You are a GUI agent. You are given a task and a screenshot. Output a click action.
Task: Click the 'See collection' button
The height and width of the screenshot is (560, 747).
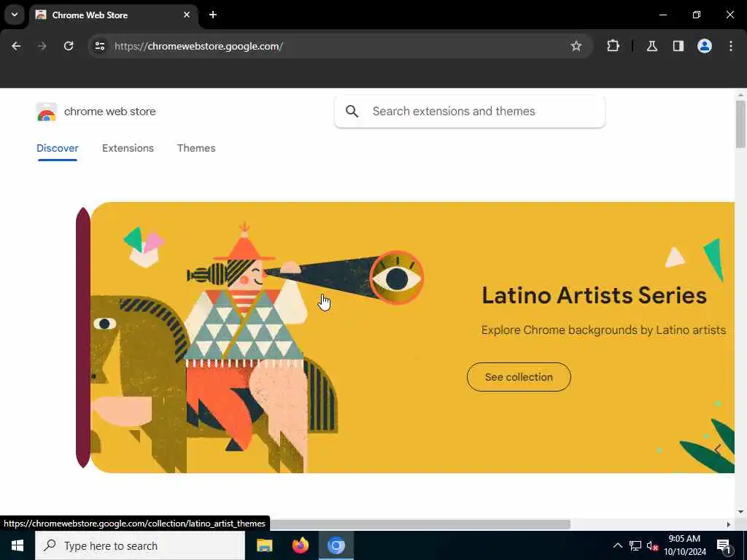click(519, 377)
